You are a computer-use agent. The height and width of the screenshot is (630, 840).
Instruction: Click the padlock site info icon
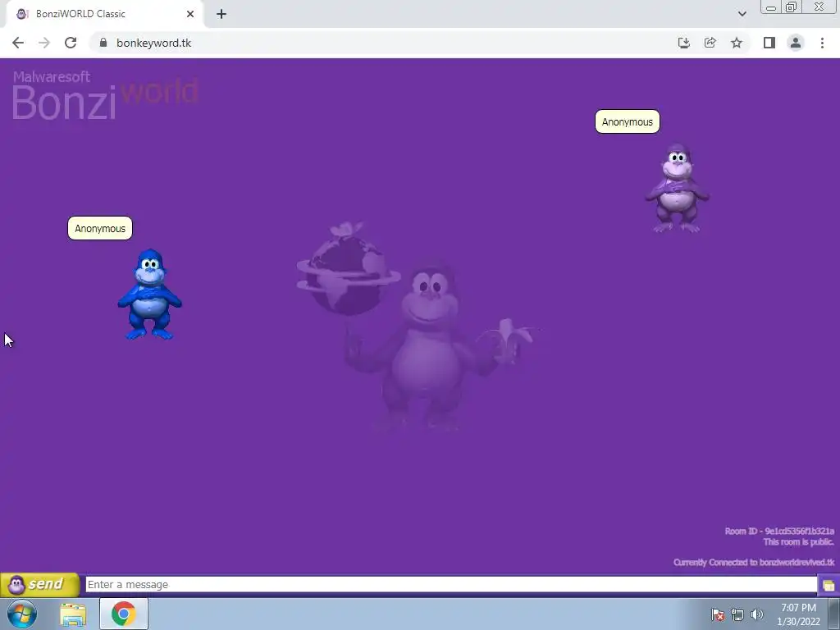point(103,43)
